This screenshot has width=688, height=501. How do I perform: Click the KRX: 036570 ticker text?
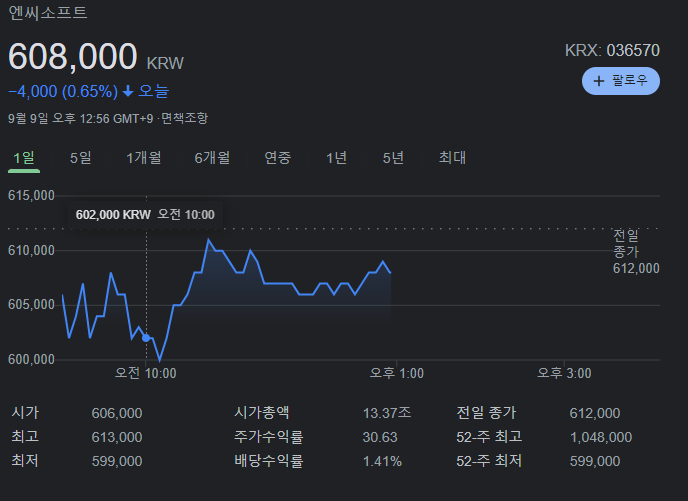[x=612, y=50]
